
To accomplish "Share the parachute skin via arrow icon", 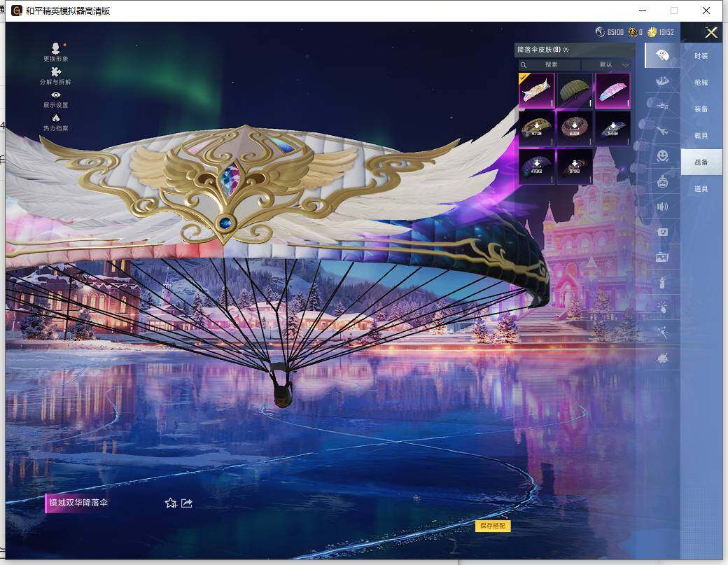I will 187,503.
